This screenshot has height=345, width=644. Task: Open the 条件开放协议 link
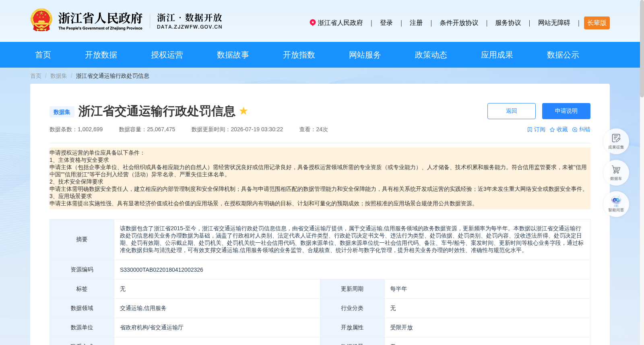(x=459, y=23)
